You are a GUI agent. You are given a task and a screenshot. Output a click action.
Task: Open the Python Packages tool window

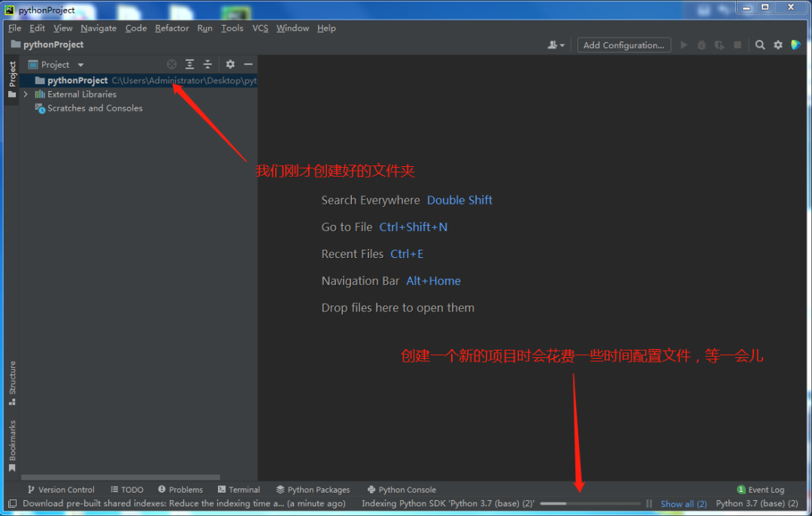click(x=313, y=490)
